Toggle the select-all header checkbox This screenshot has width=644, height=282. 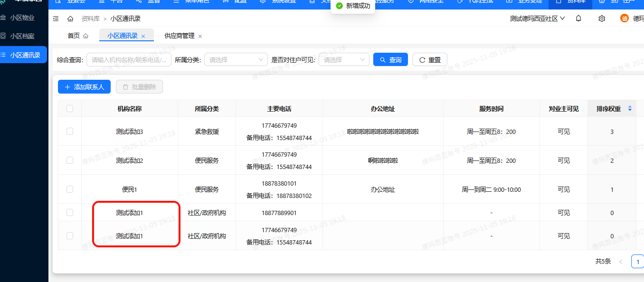pos(70,109)
